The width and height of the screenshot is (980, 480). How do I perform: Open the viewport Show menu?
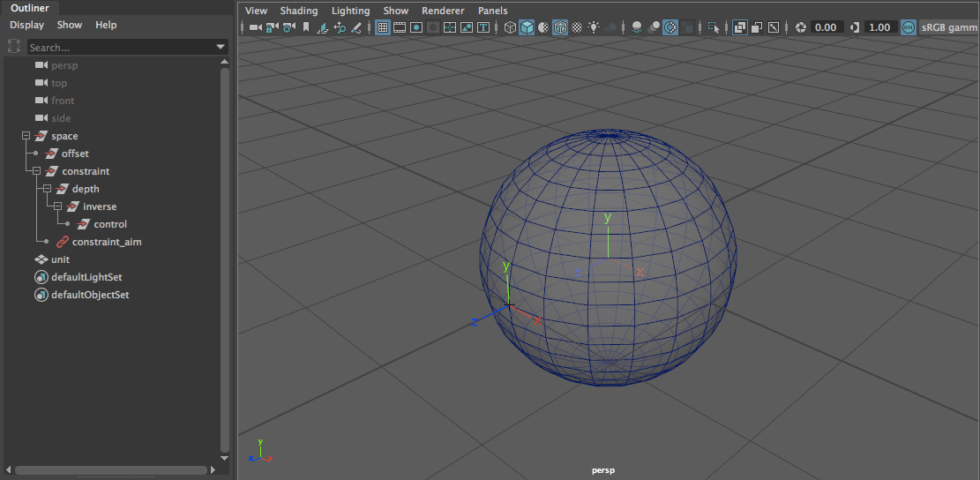[396, 11]
